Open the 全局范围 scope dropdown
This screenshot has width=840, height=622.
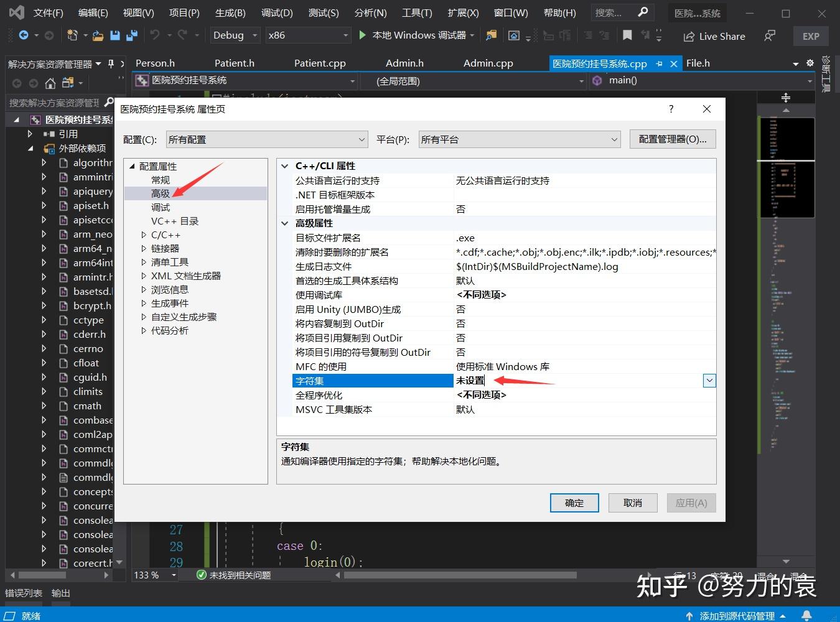(x=472, y=81)
